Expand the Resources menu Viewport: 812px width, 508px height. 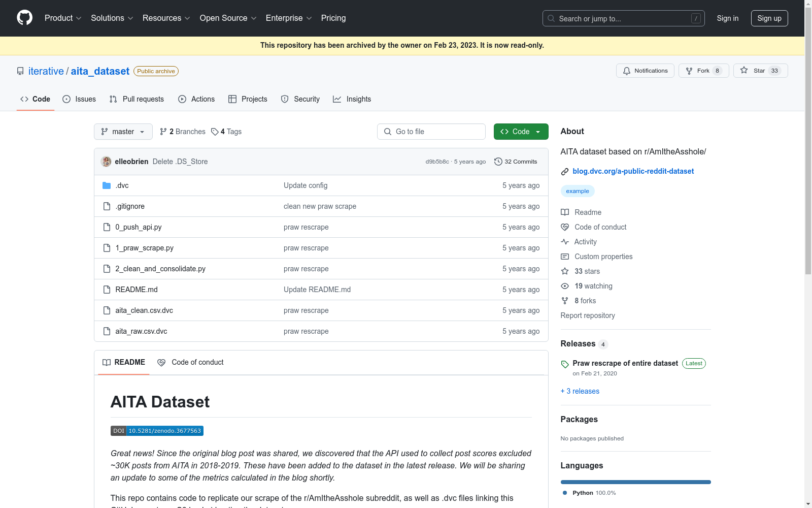[166, 18]
